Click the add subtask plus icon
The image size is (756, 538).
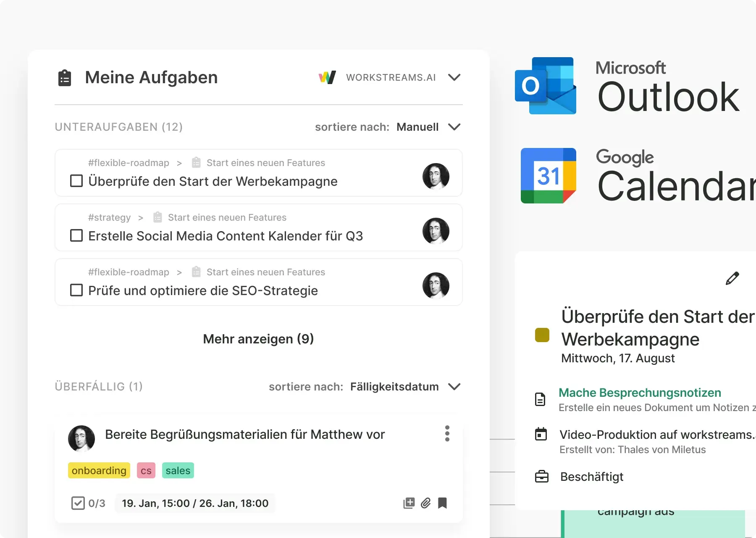(409, 503)
